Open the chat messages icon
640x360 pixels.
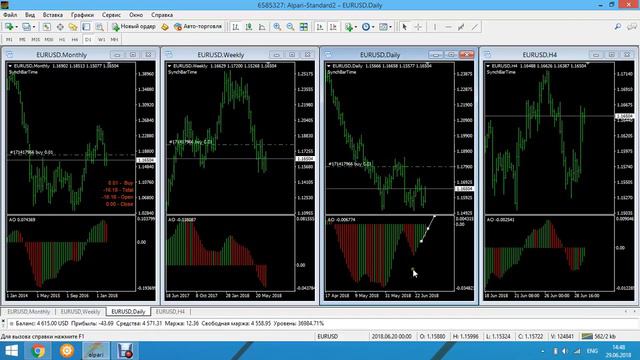[x=631, y=27]
